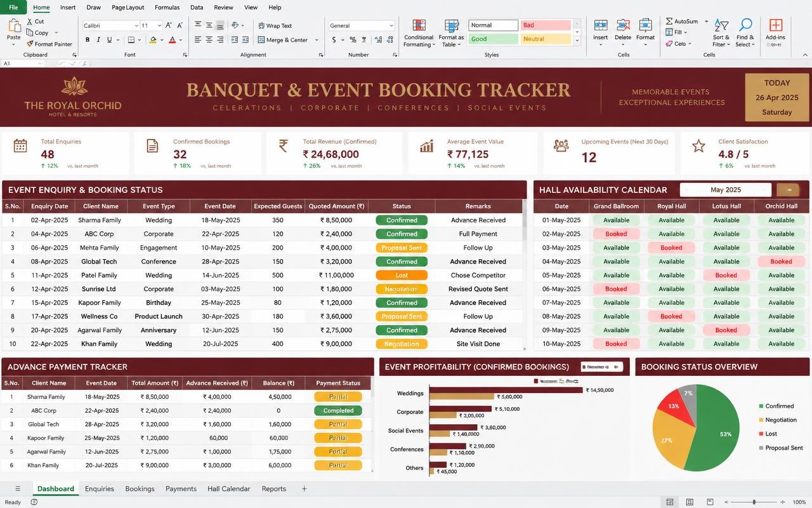This screenshot has height=508, width=812.
Task: Toggle italic formatting
Action: tap(98, 40)
